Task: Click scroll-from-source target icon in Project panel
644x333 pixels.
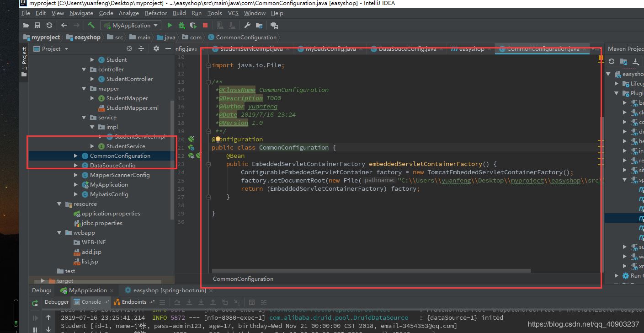Action: [x=129, y=48]
